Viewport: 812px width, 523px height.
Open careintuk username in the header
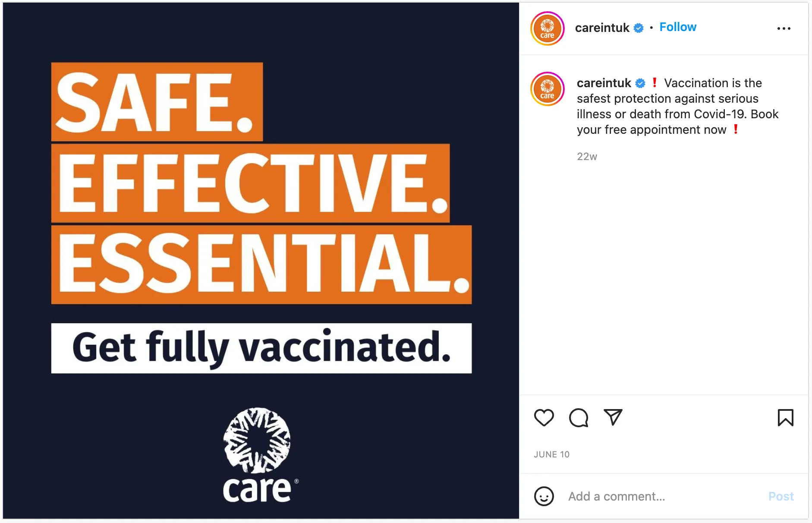pos(602,28)
